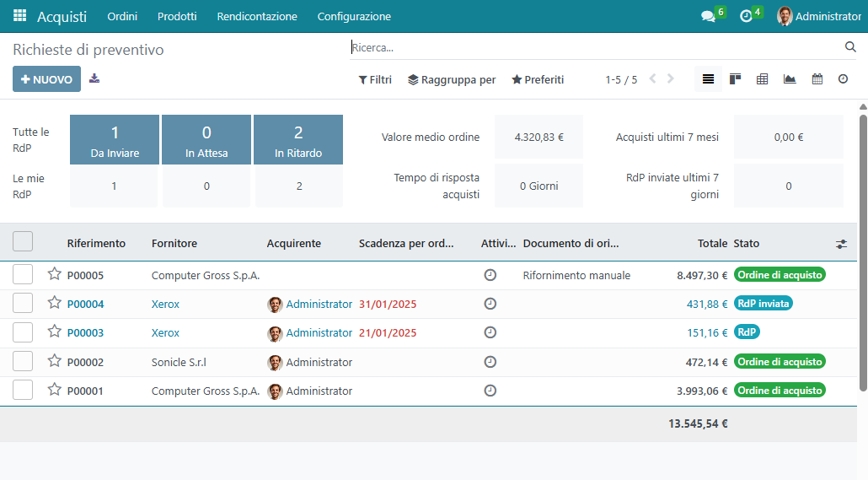Tick the checkbox for order P00004
This screenshot has height=480, width=868.
pyautogui.click(x=23, y=304)
